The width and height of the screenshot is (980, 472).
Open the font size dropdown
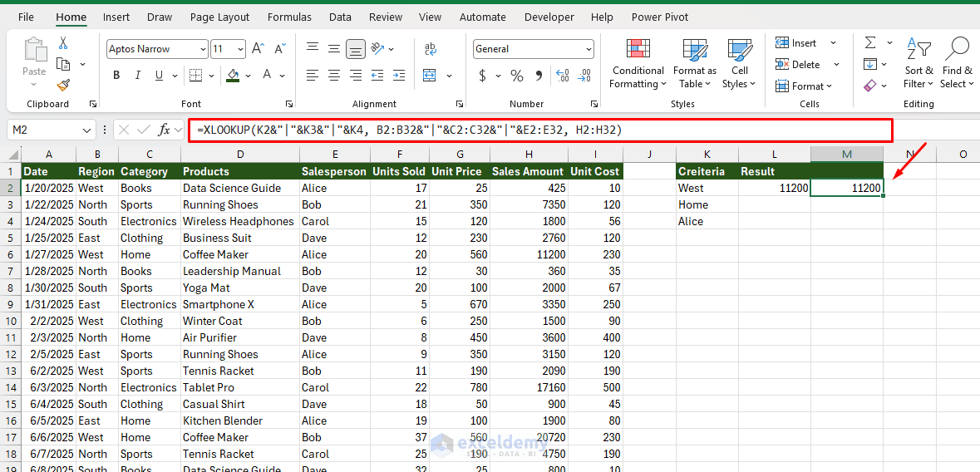pos(240,49)
